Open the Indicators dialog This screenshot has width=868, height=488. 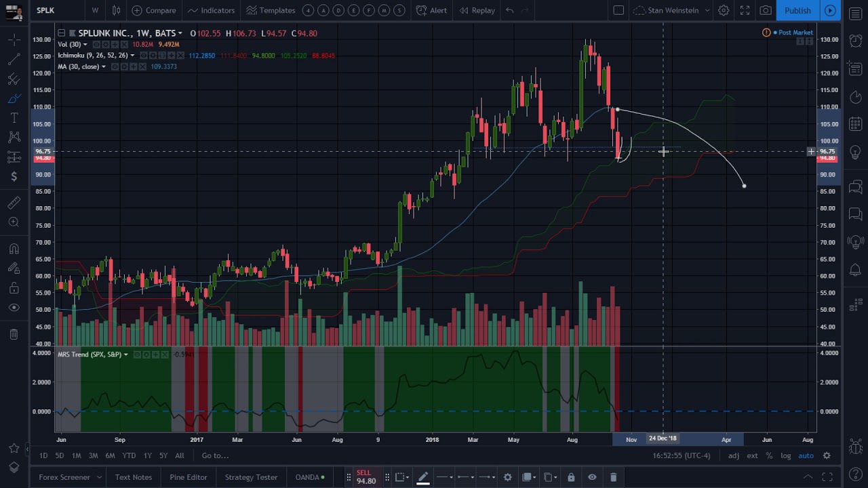coord(211,10)
